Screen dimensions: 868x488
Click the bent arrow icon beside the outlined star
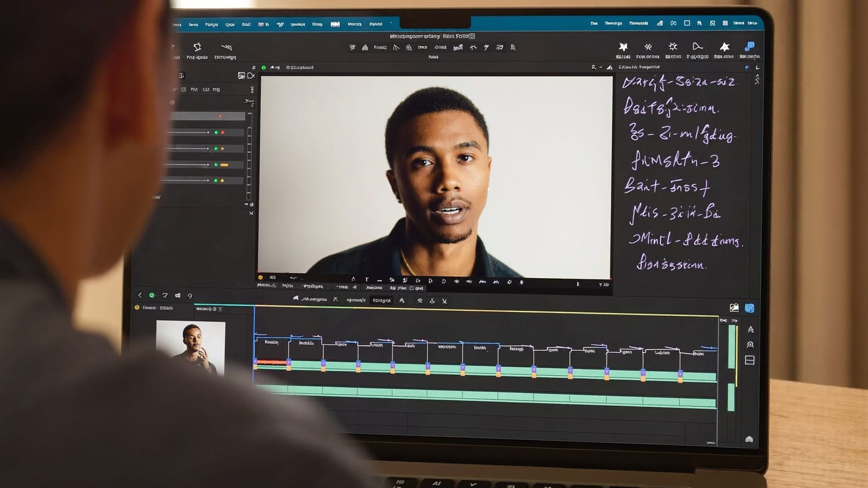pyautogui.click(x=226, y=47)
